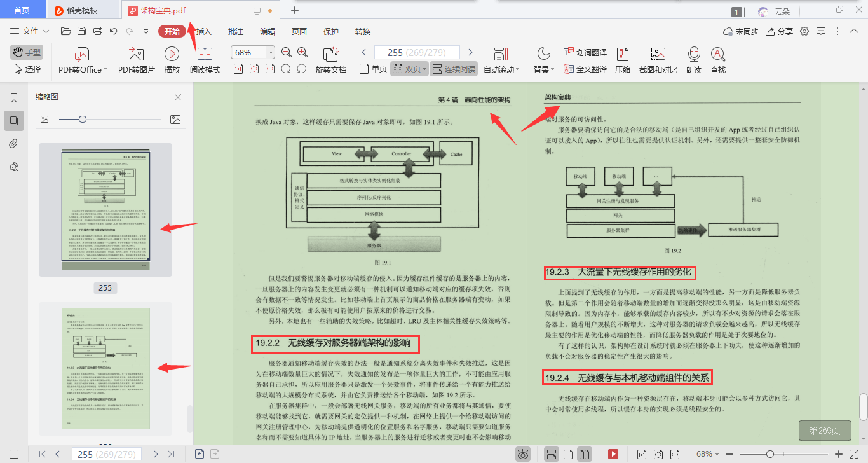Switch to the 编辑 tab
868x463 pixels.
click(268, 31)
